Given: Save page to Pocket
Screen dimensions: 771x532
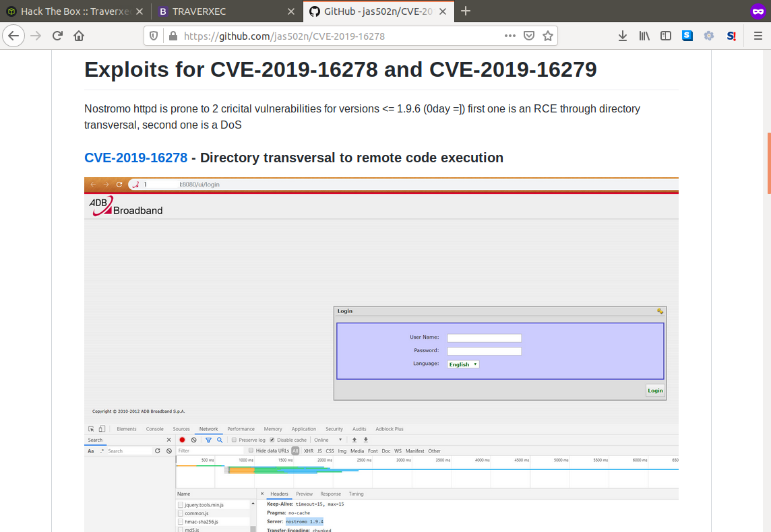Looking at the screenshot, I should coord(530,36).
